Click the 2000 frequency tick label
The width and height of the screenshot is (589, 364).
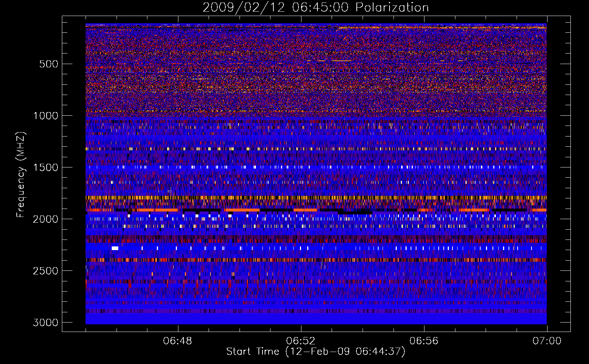pyautogui.click(x=46, y=219)
